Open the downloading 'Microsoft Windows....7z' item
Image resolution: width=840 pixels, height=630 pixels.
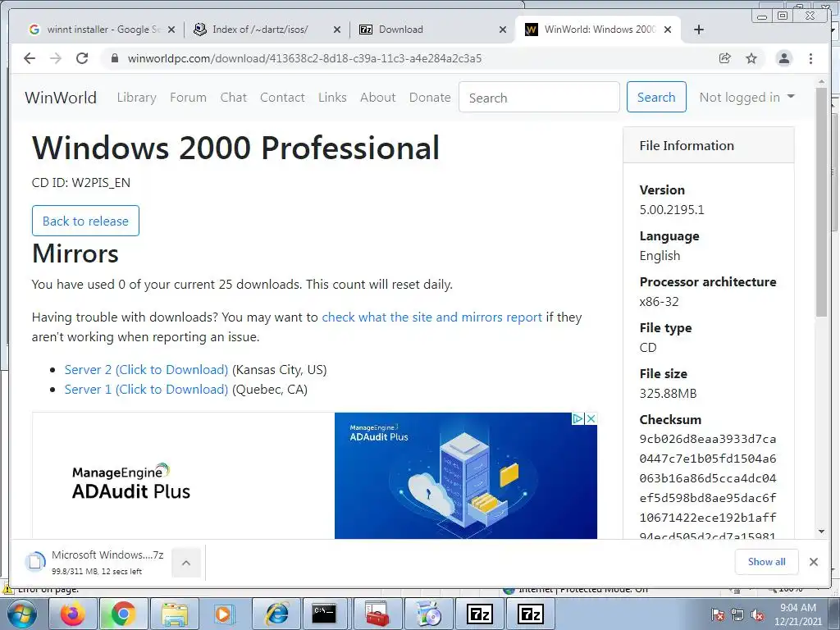(97, 562)
